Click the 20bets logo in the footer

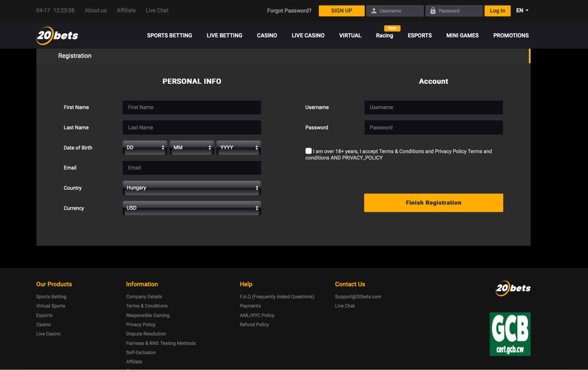tap(513, 288)
